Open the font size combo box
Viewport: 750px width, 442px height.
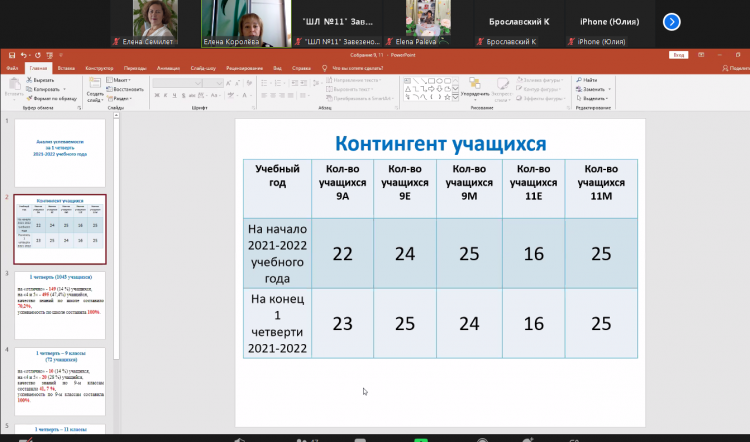pyautogui.click(x=213, y=83)
